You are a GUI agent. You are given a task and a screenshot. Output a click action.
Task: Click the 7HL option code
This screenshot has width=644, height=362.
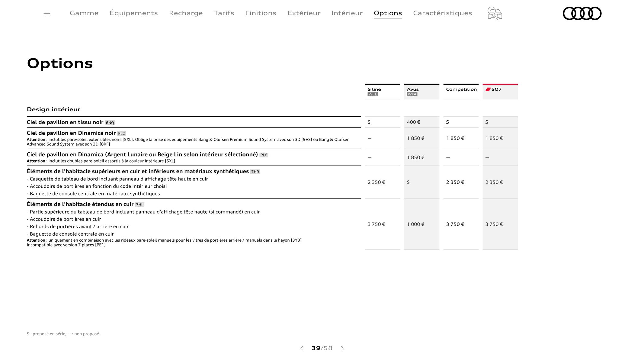click(x=139, y=205)
